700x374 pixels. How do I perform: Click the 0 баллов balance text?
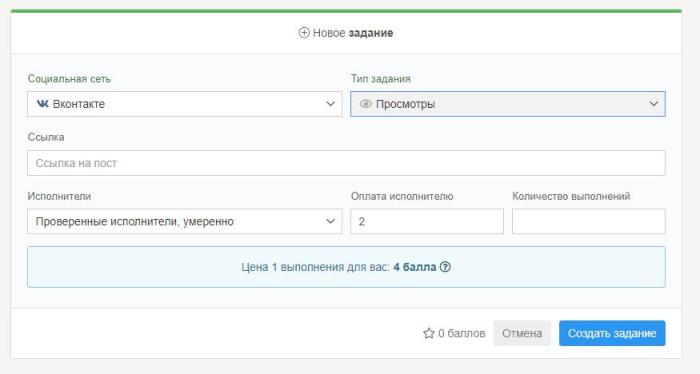tap(462, 333)
